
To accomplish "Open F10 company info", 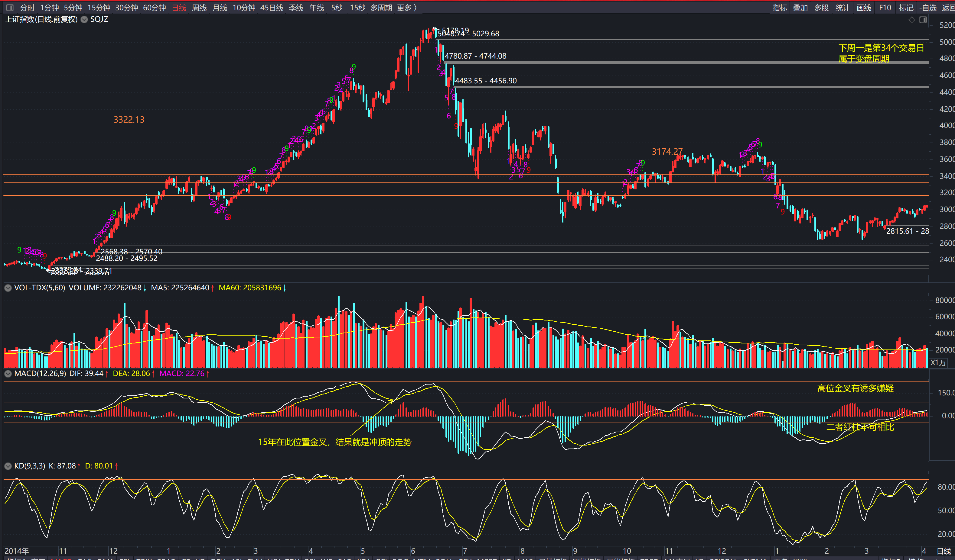I will [885, 8].
